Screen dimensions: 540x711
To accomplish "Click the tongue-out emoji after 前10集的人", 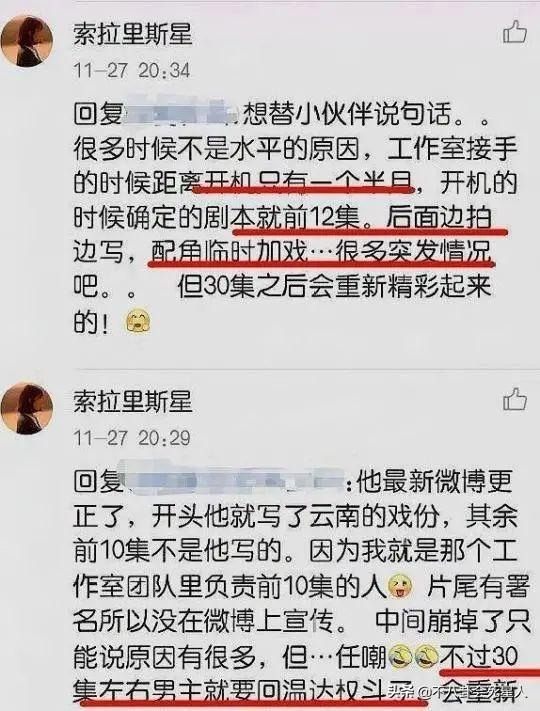I will (x=401, y=586).
